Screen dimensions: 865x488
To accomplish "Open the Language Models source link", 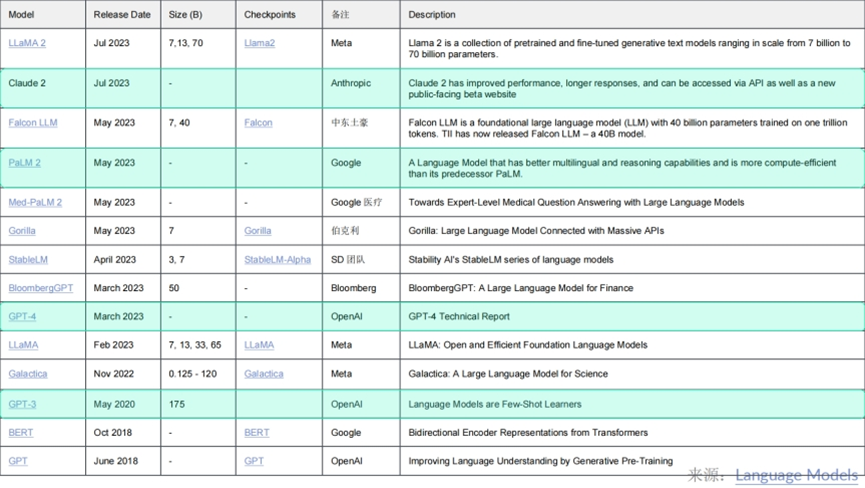I will pos(796,475).
